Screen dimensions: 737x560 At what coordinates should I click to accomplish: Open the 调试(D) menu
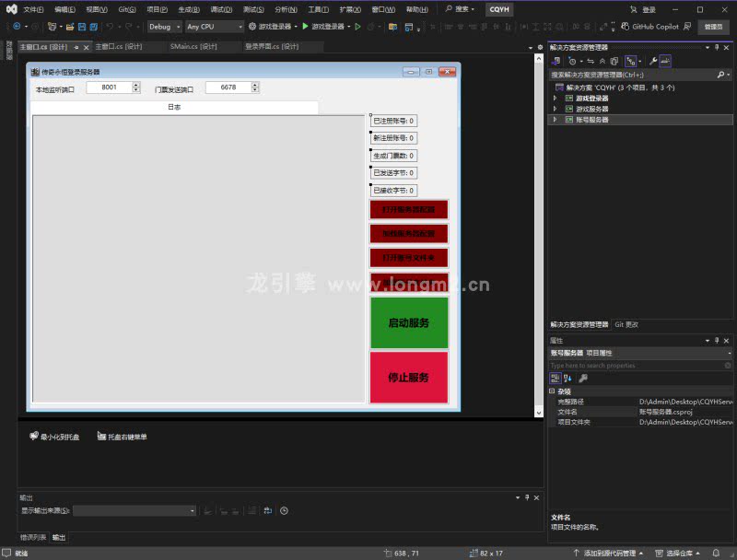point(221,9)
